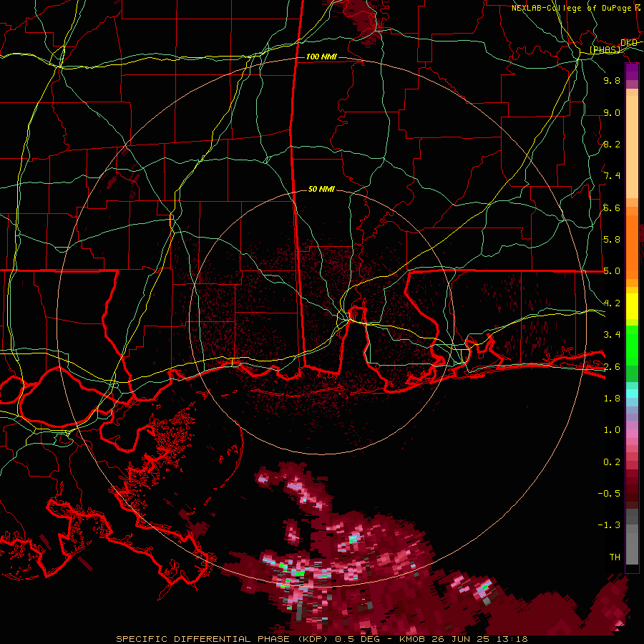Click the 1.8 color scale value
This screenshot has height=644, width=644.
point(612,399)
